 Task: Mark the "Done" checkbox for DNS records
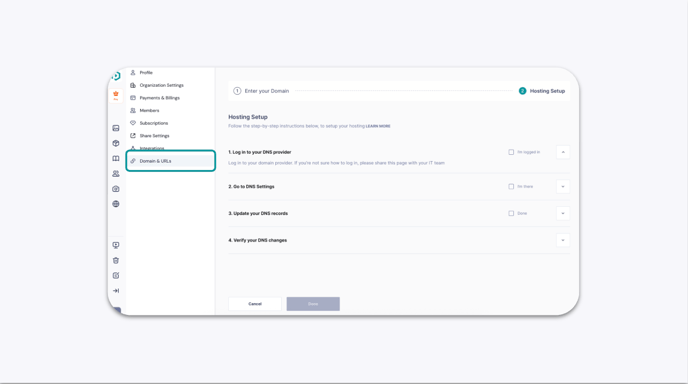[x=511, y=213]
